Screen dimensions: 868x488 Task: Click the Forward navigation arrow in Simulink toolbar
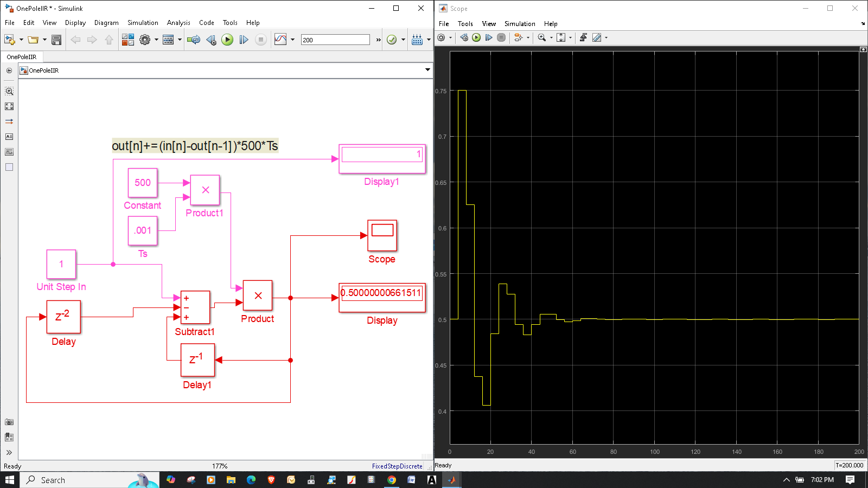click(92, 40)
